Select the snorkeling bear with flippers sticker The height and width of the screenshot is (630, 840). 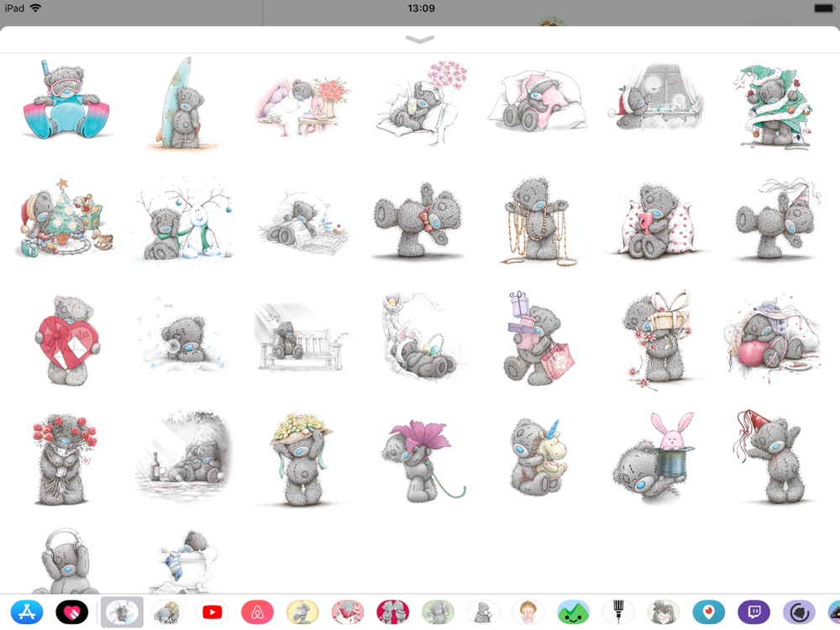point(66,100)
